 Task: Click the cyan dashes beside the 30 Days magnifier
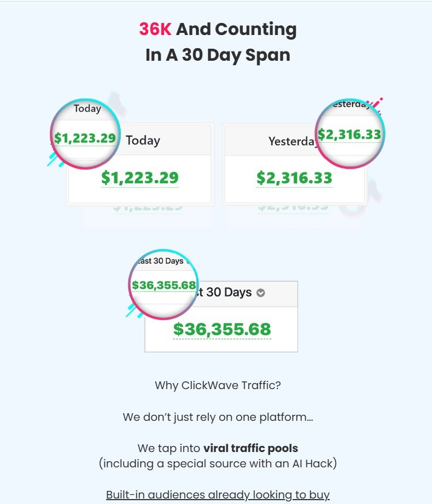131,311
